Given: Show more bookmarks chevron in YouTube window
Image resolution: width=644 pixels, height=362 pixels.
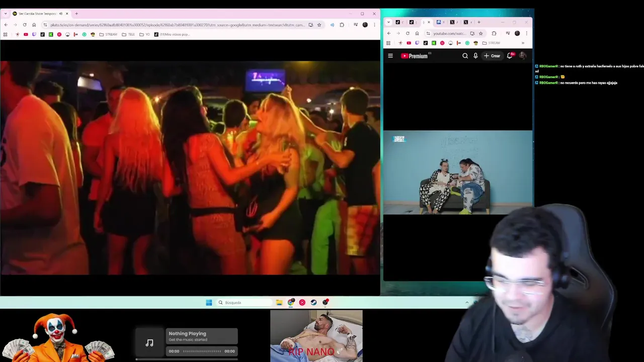Looking at the screenshot, I should 523,43.
